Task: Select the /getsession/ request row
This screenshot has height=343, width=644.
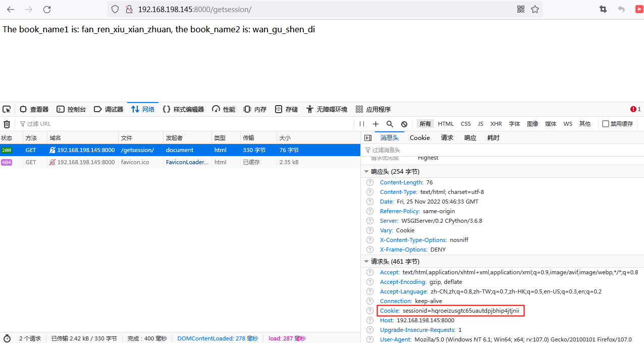Action: [180, 150]
